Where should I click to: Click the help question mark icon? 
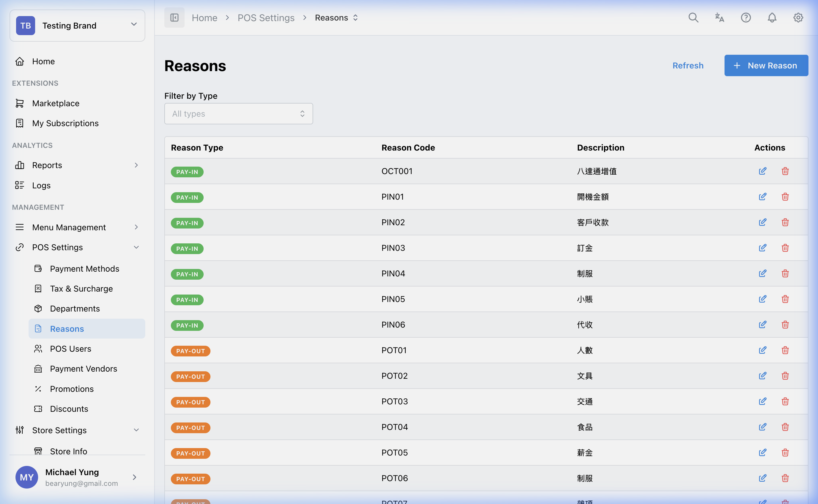tap(746, 18)
